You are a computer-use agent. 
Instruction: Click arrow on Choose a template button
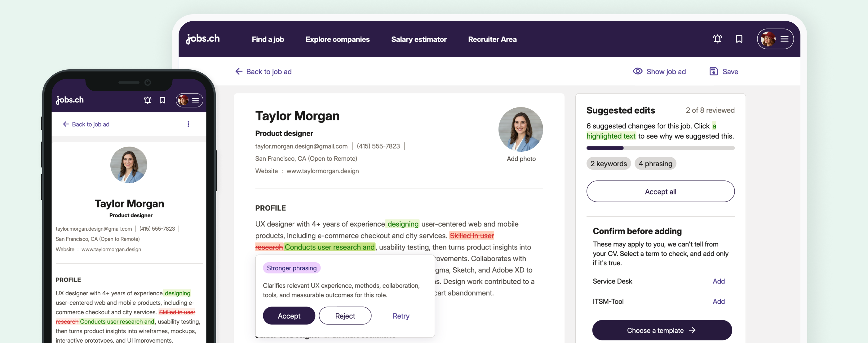692,330
